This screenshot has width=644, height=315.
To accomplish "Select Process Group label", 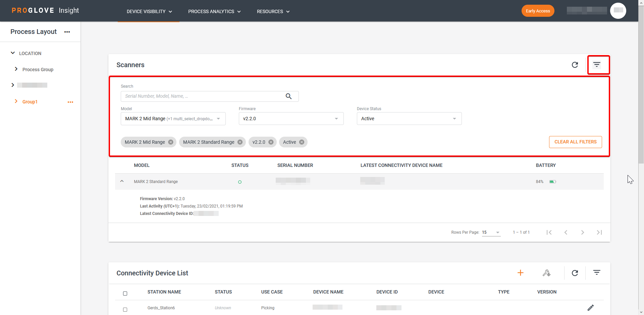I will [38, 70].
